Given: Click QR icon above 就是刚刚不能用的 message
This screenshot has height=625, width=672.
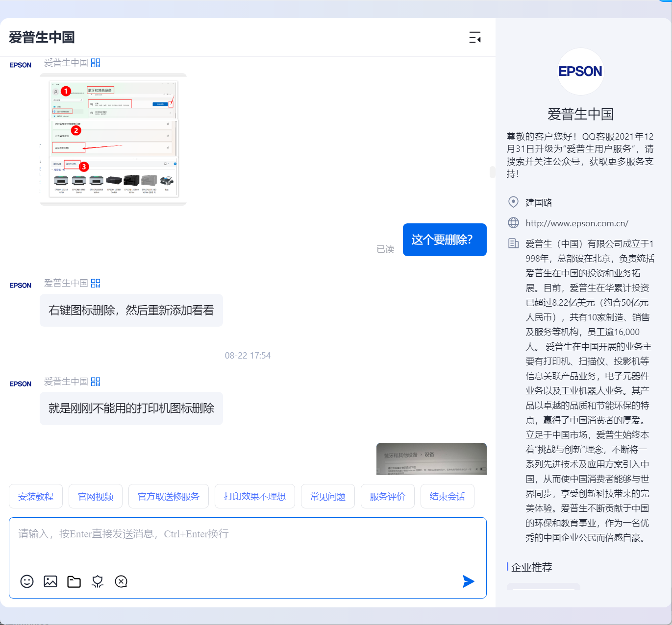Looking at the screenshot, I should pyautogui.click(x=96, y=382).
